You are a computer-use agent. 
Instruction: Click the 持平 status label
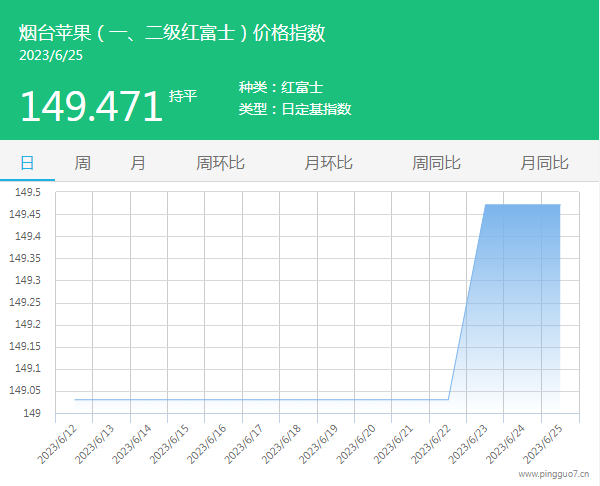[x=183, y=96]
